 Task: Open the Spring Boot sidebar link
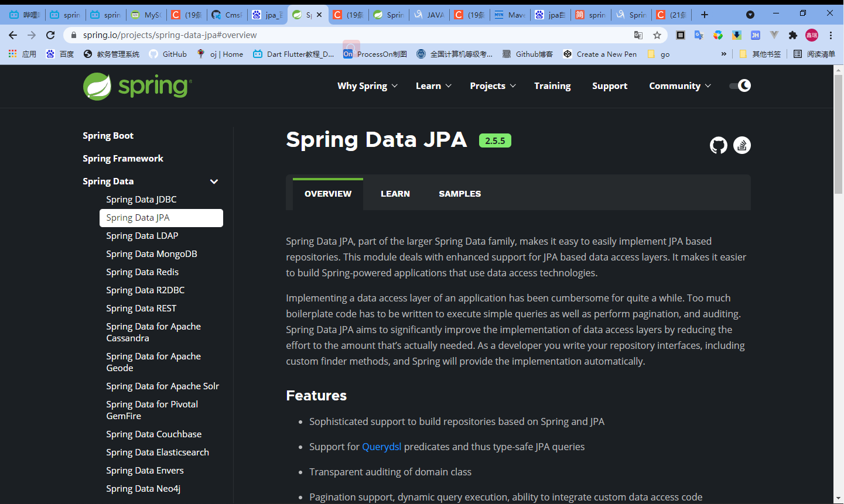108,135
